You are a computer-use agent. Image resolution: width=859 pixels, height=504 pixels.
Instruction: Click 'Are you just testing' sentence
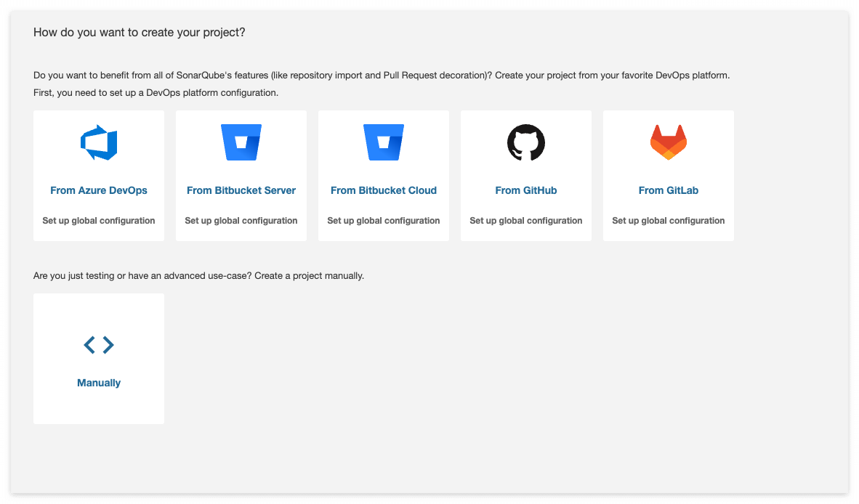(198, 276)
